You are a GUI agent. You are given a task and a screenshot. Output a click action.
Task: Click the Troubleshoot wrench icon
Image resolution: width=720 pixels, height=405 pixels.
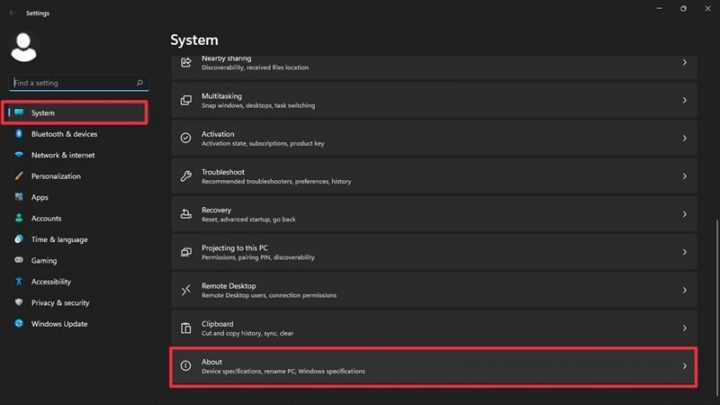pyautogui.click(x=185, y=176)
